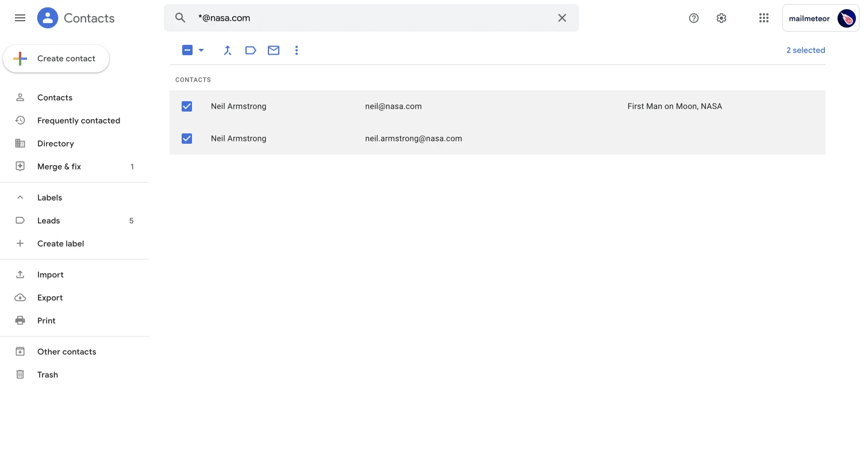Screen dimensions: 868x460
Task: Open Google apps grid icon
Action: click(764, 18)
